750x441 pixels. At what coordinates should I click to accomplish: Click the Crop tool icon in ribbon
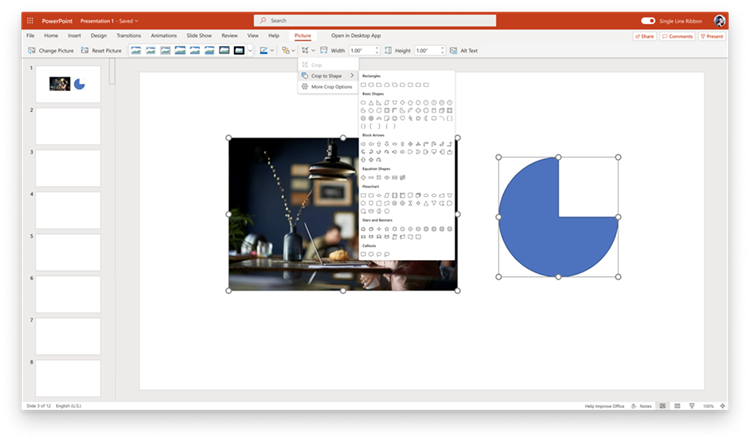(x=305, y=50)
